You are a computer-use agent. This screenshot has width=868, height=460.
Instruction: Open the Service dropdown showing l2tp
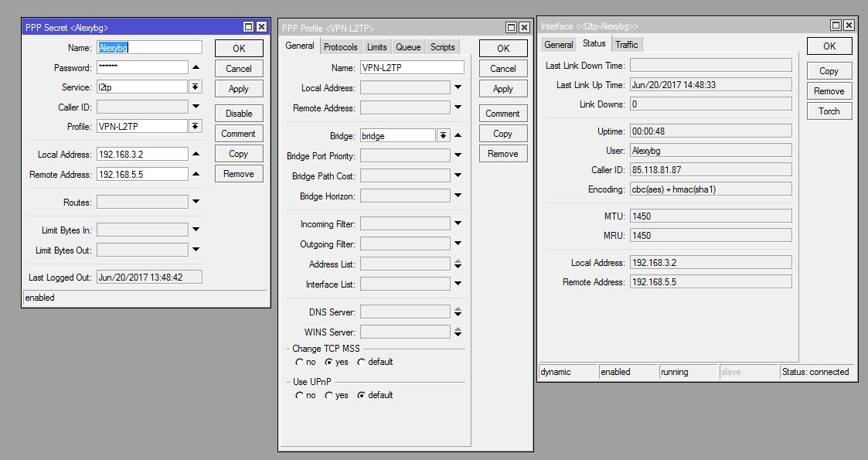pyautogui.click(x=196, y=88)
